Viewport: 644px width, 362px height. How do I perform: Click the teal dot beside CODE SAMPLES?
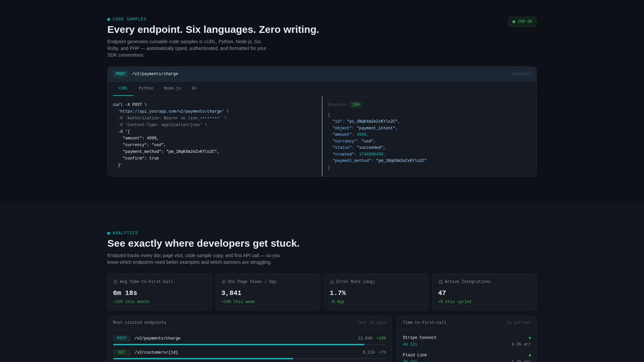point(109,19)
